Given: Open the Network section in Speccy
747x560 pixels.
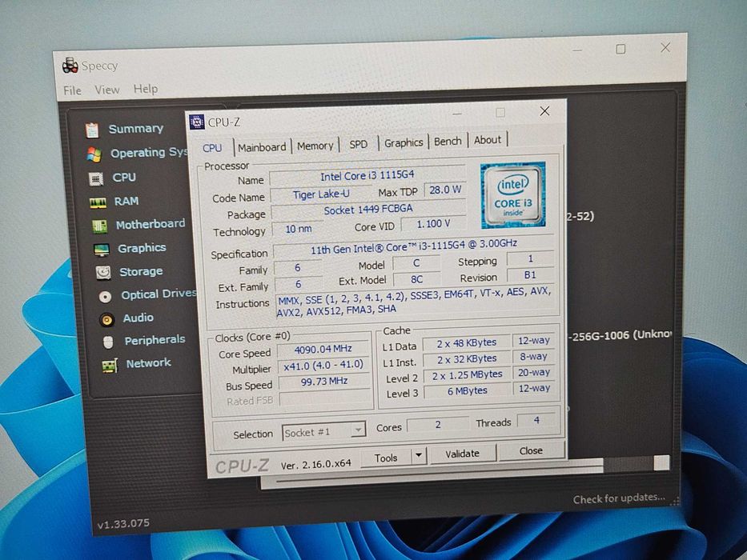Looking at the screenshot, I should 149,363.
